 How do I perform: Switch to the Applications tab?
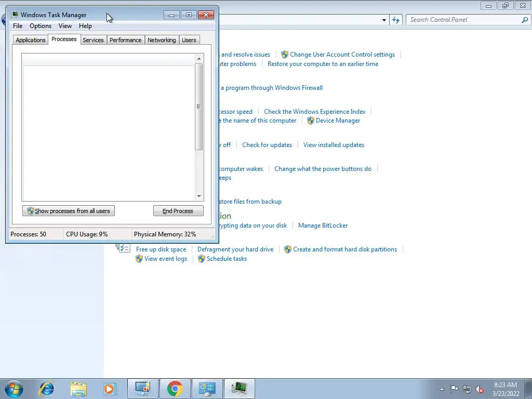31,40
